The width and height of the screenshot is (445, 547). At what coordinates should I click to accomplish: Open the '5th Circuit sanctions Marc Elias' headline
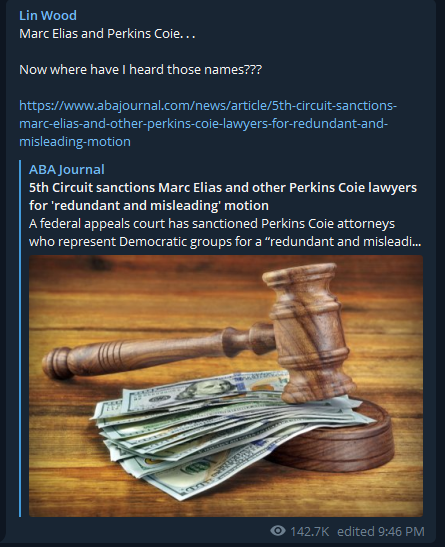click(223, 196)
